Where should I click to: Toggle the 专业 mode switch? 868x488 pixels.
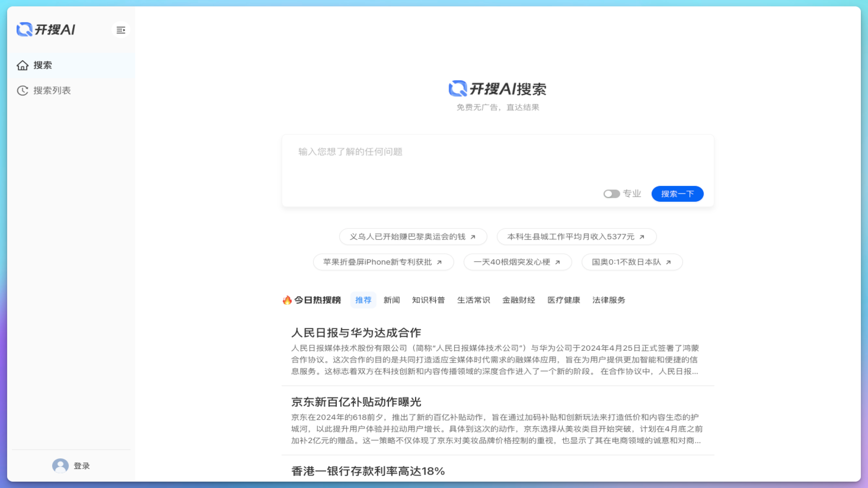coord(612,194)
